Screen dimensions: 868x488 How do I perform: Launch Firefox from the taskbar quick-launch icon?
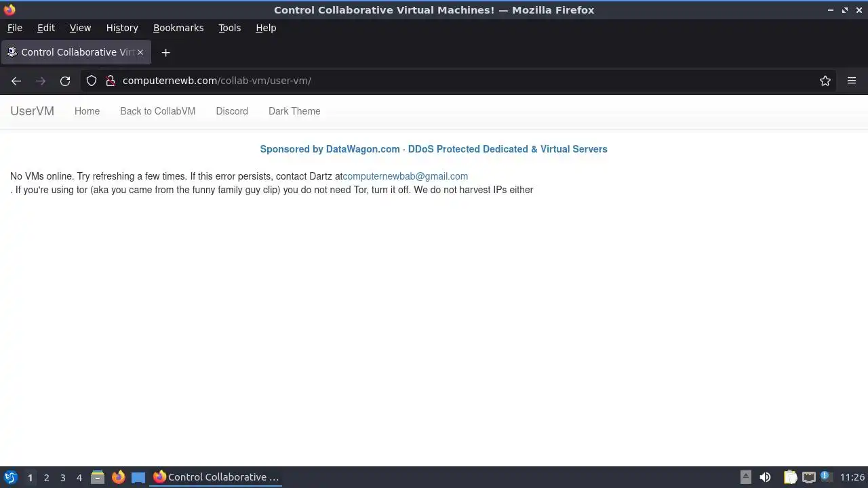click(118, 477)
